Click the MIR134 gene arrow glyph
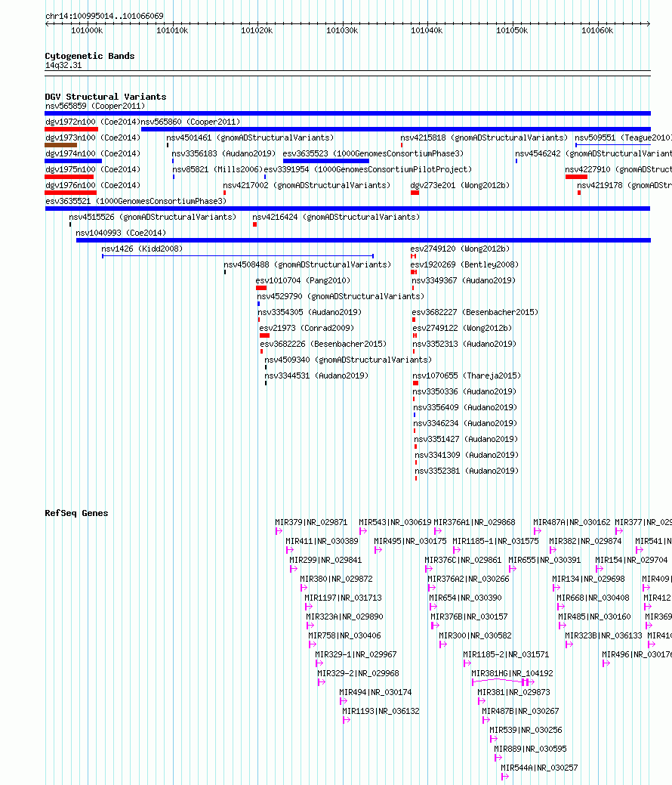The height and width of the screenshot is (785, 672). [x=556, y=588]
